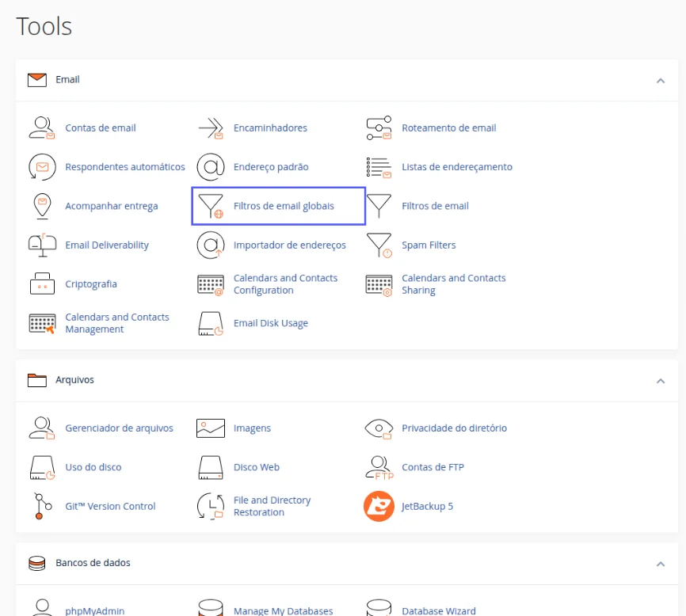This screenshot has height=616, width=686.
Task: Open Calendars and Contacts Sharing link
Action: click(x=454, y=284)
